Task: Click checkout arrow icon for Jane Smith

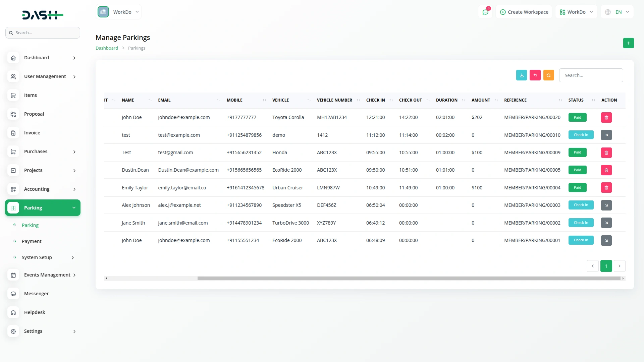Action: point(606,223)
